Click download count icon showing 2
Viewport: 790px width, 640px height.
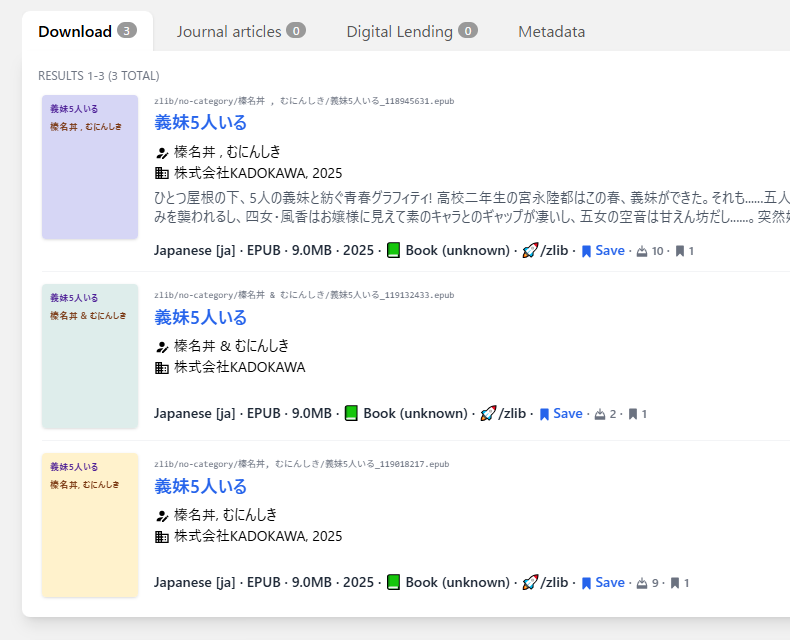tap(600, 414)
